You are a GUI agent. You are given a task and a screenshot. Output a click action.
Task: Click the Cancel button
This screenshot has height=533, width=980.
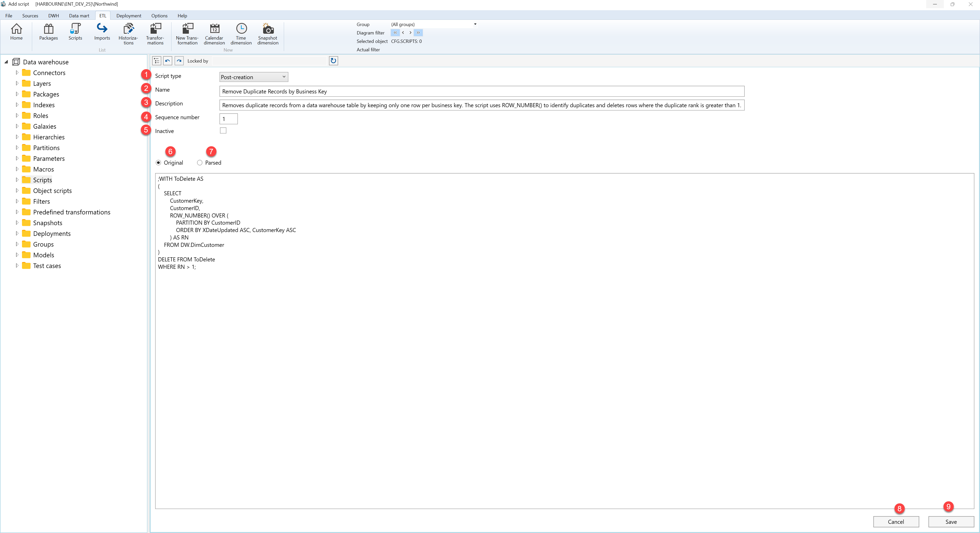click(896, 522)
